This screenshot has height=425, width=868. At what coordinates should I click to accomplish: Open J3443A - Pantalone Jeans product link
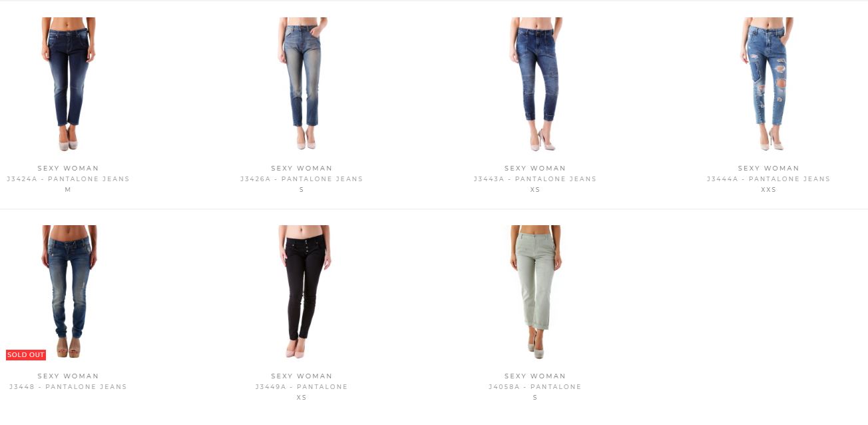[535, 179]
